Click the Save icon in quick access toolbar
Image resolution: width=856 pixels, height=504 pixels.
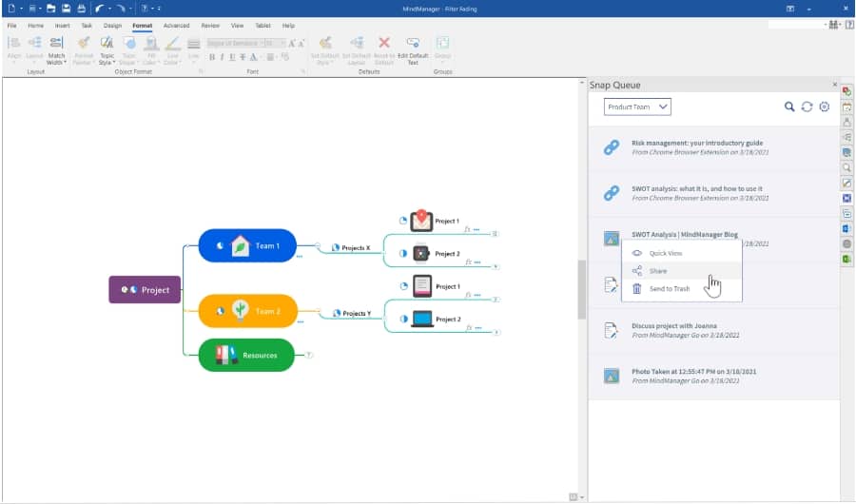(67, 9)
